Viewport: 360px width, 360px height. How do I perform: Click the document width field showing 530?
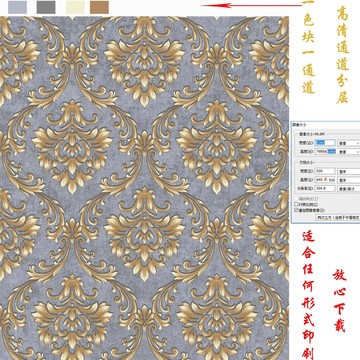(325, 171)
